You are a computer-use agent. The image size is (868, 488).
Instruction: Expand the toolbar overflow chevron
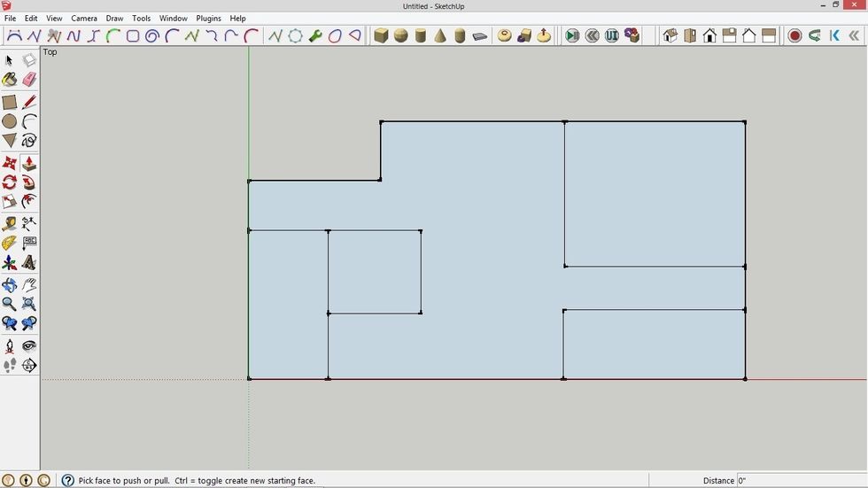click(854, 36)
